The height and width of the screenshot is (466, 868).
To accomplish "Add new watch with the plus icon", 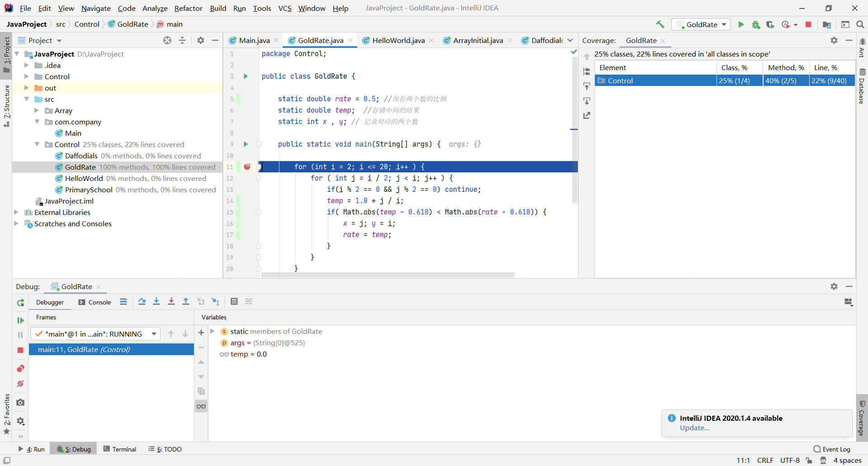I will click(x=201, y=333).
